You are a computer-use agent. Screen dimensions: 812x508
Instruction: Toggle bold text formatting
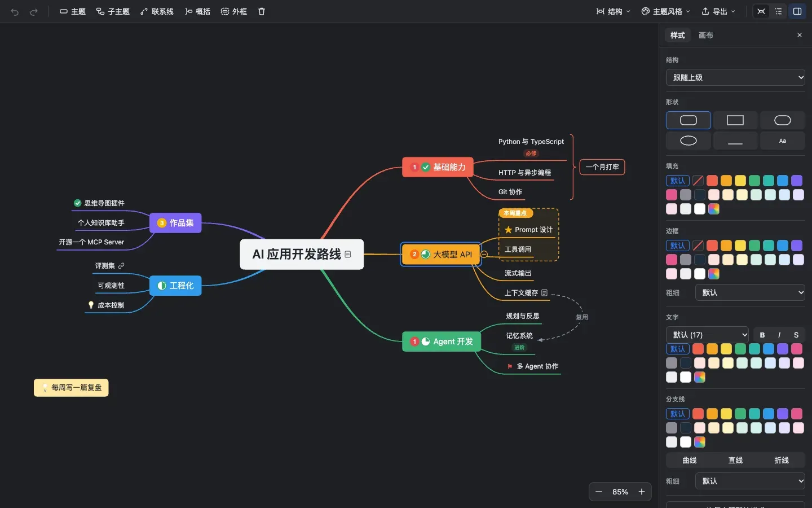click(762, 335)
